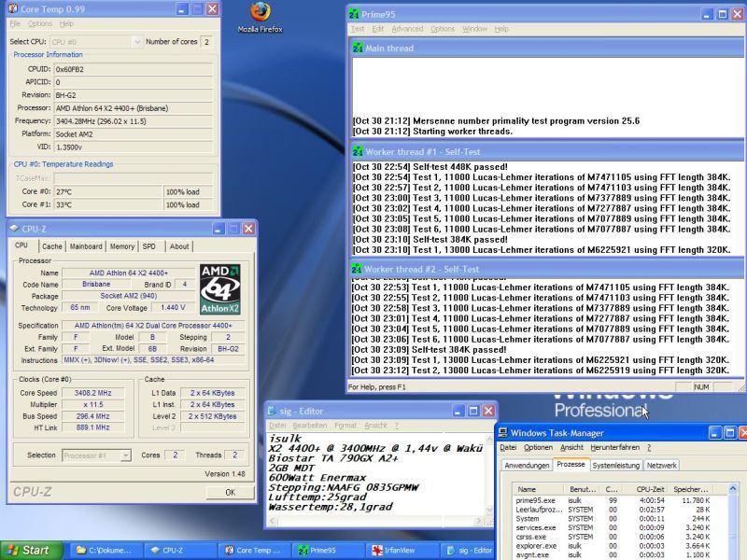Image resolution: width=747 pixels, height=560 pixels.
Task: Click the Frequency field in Core Temp
Action: coord(133,121)
